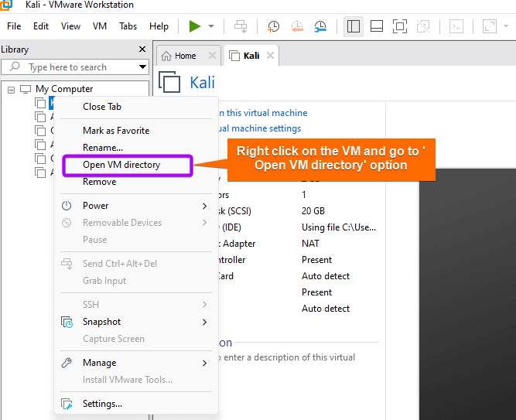Click the Unity mode toolbar icon
516x420 pixels.
pyautogui.click(x=423, y=26)
